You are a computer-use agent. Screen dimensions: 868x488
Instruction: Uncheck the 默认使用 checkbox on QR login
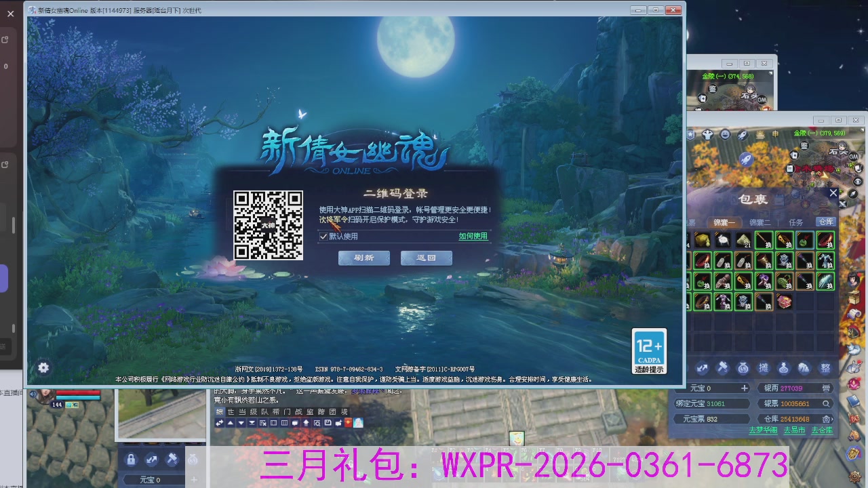(324, 237)
